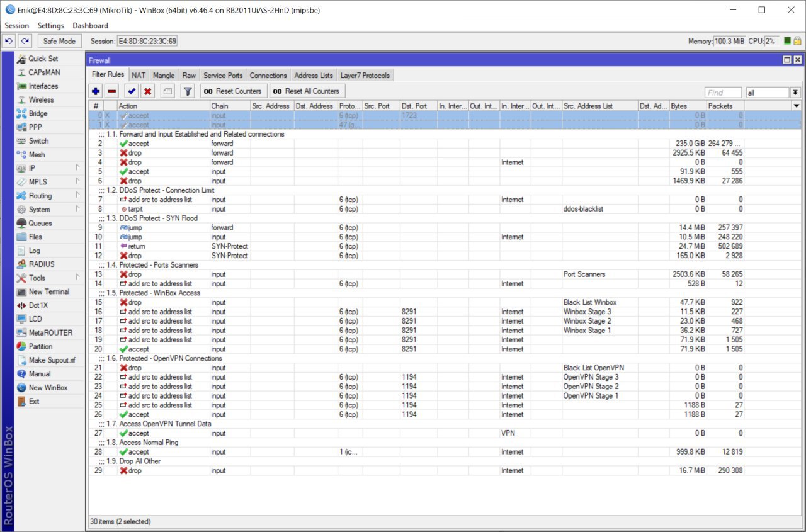This screenshot has width=806, height=532.
Task: Toggle Safe Mode button
Action: tap(59, 41)
